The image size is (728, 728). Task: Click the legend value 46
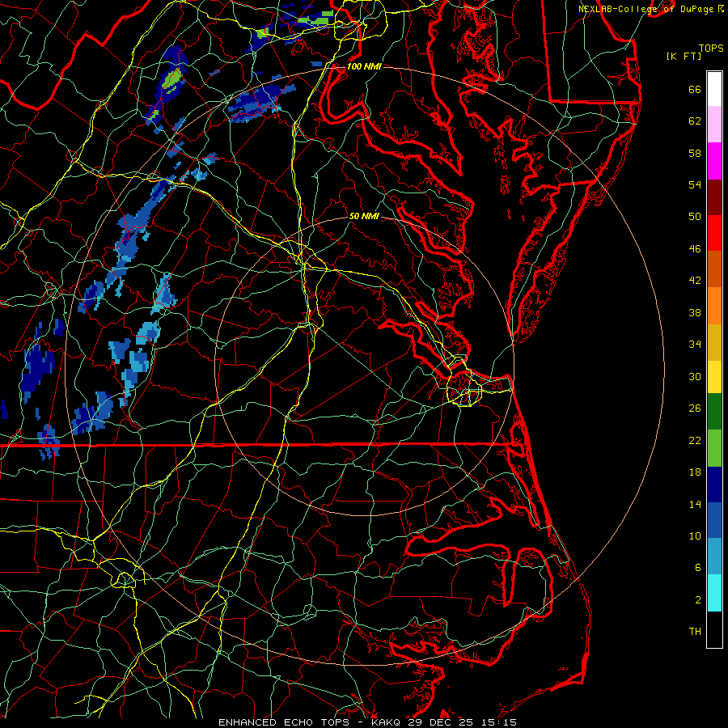695,249
